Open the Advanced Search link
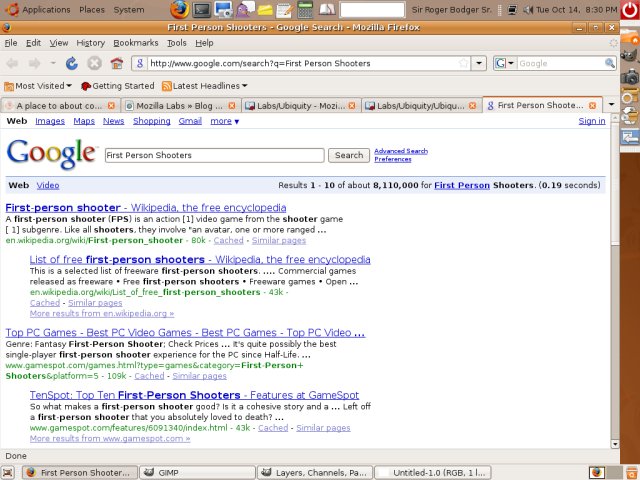This screenshot has width=640, height=480. pyautogui.click(x=401, y=151)
